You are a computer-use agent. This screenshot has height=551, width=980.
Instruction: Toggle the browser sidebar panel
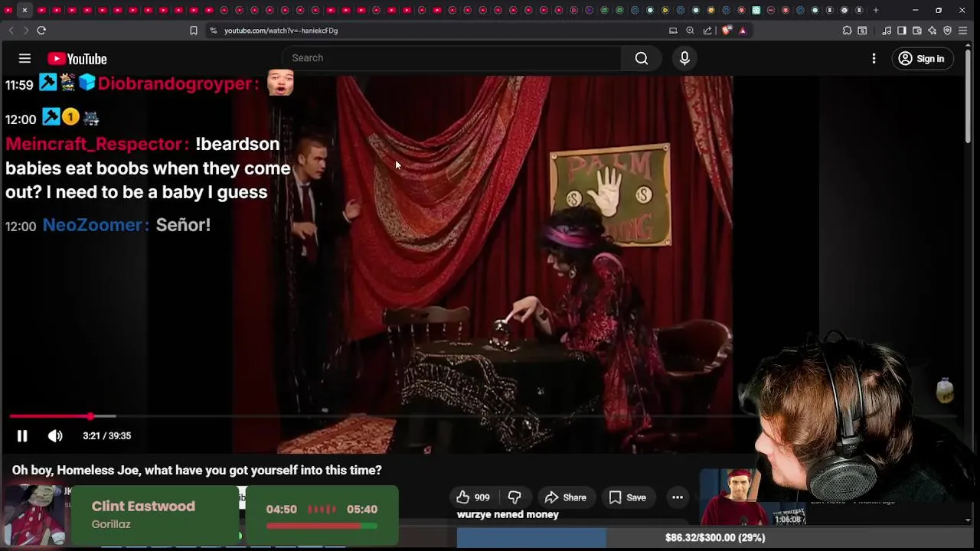pos(901,31)
